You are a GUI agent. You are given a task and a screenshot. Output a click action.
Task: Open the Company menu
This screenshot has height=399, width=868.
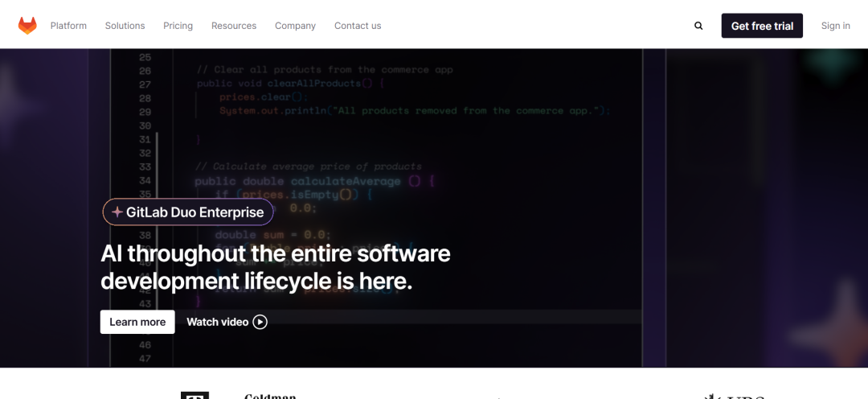point(296,26)
